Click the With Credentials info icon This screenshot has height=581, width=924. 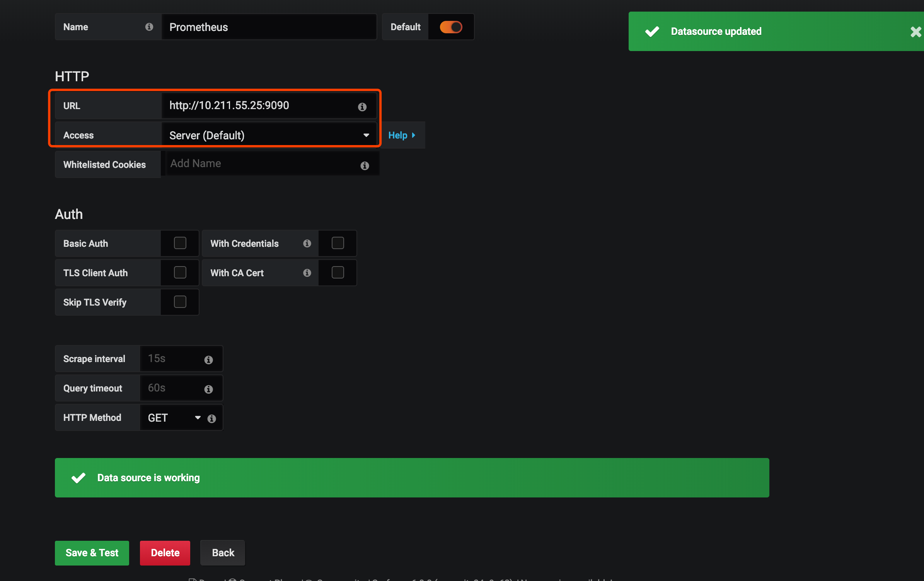pos(307,243)
